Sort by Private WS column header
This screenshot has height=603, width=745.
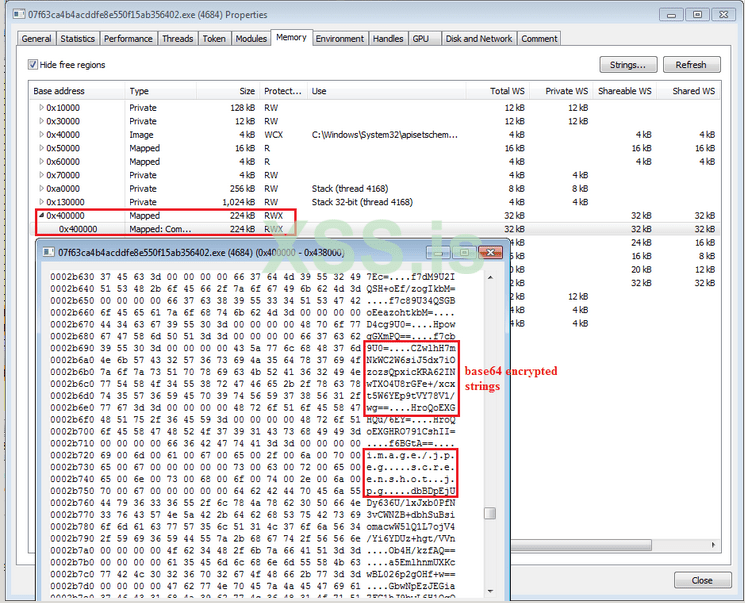click(x=561, y=91)
